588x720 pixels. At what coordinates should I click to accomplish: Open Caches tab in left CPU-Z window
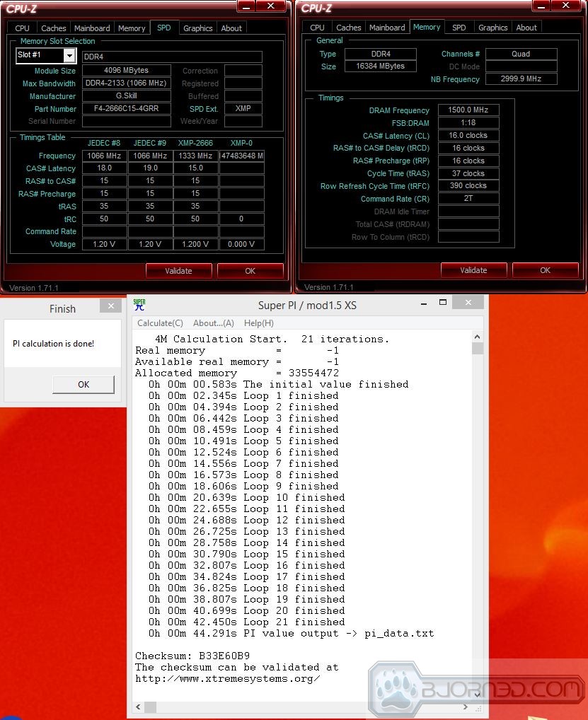tap(53, 28)
